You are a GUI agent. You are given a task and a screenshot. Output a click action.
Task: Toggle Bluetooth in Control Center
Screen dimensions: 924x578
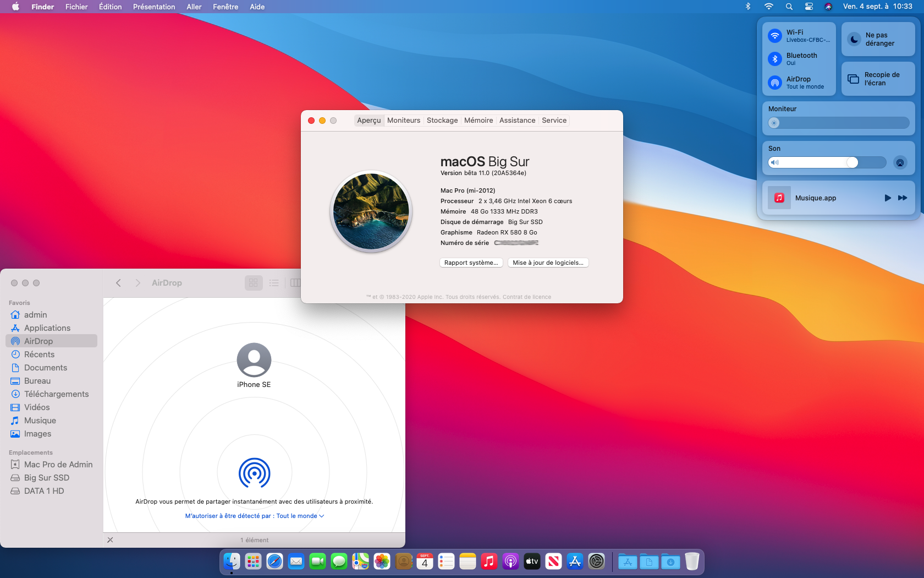tap(775, 59)
